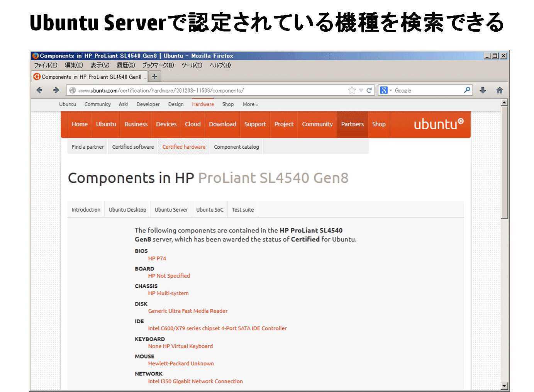The width and height of the screenshot is (534, 392).
Task: Open the Ubuntu link in top bar
Action: click(x=68, y=104)
